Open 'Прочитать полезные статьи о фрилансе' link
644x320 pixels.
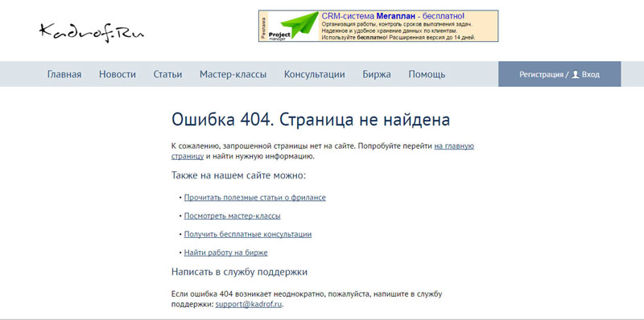click(254, 198)
